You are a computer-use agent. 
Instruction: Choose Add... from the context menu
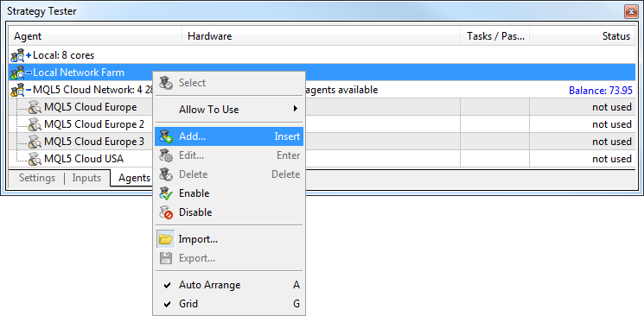pyautogui.click(x=229, y=136)
